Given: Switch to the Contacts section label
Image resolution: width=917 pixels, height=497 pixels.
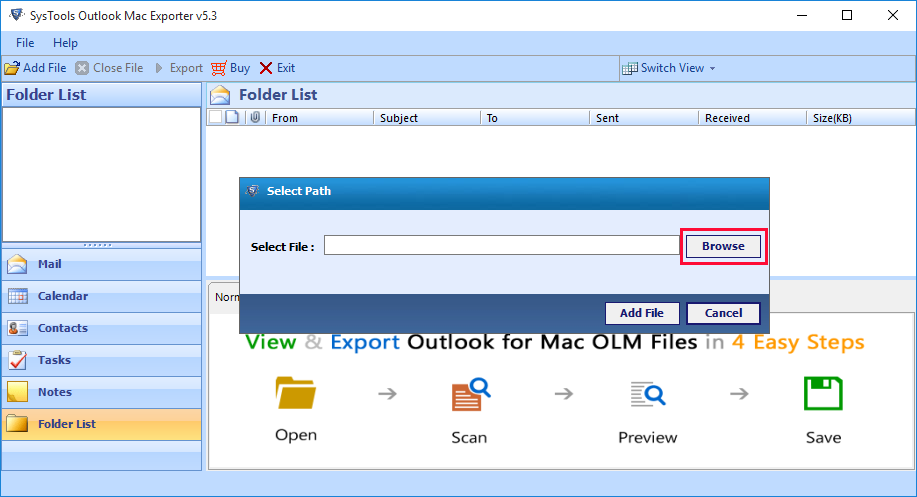Looking at the screenshot, I should (63, 328).
